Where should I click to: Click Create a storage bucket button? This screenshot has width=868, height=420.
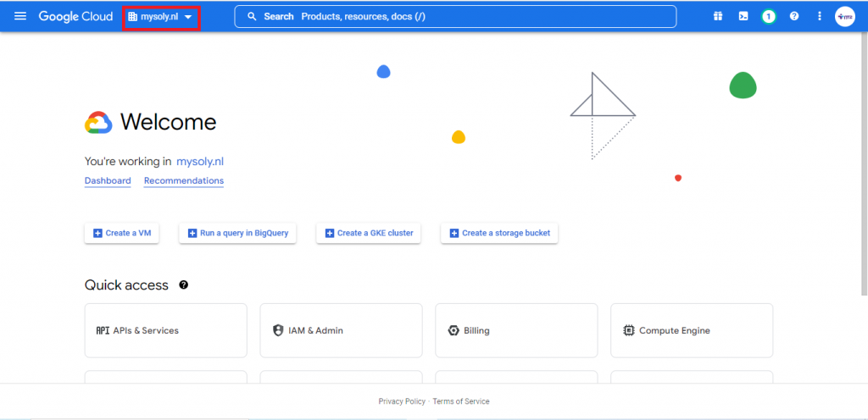[499, 233]
